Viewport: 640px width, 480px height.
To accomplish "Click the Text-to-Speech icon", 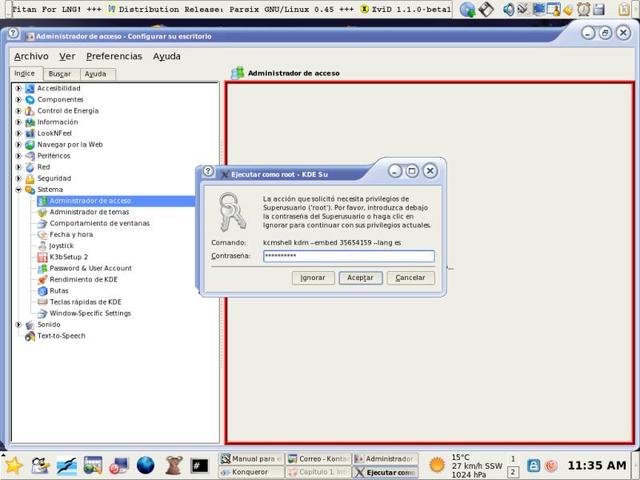I will pos(30,336).
